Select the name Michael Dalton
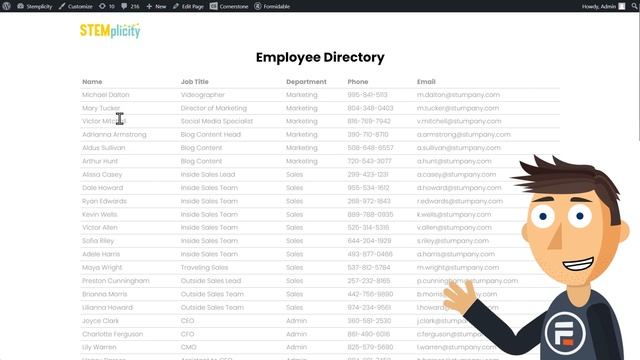This screenshot has width=640, height=360. point(106,95)
